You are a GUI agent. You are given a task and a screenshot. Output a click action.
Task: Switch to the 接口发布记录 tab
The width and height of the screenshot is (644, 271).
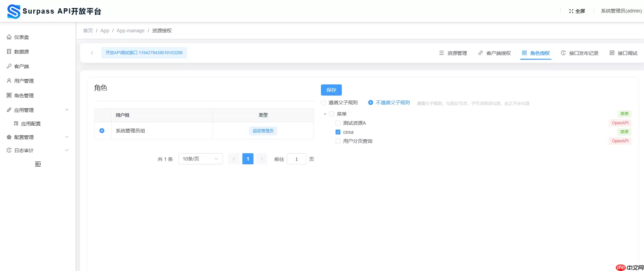tap(580, 53)
